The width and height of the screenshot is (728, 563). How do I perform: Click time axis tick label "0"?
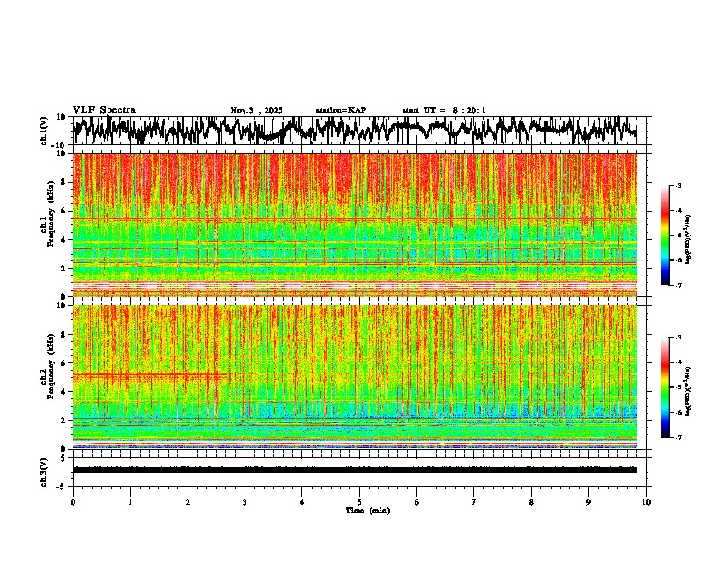pos(73,502)
